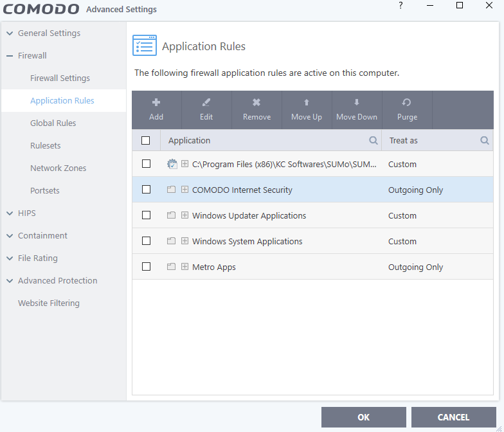Viewport: 504px width, 432px height.
Task: Open the Global Rules page
Action: pyautogui.click(x=53, y=123)
